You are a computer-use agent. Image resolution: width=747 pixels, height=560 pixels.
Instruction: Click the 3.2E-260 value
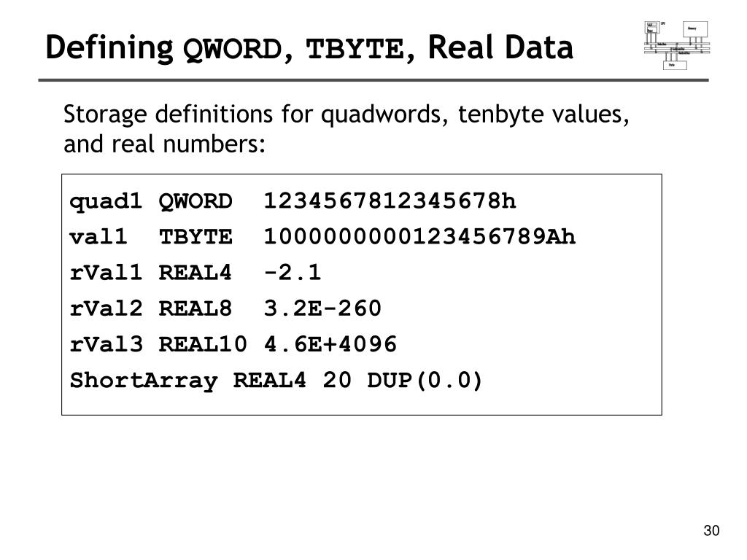(322, 308)
